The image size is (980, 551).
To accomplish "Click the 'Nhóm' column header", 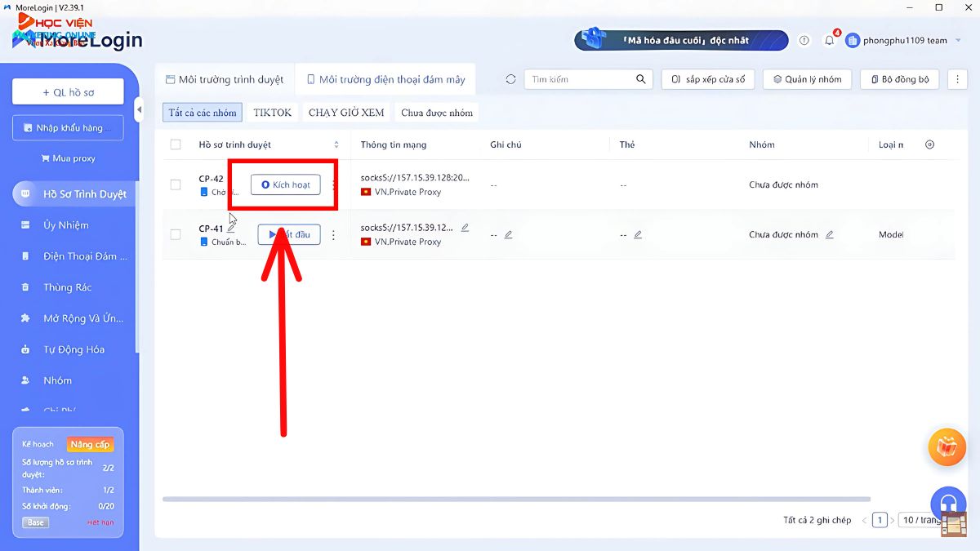I will 762,144.
